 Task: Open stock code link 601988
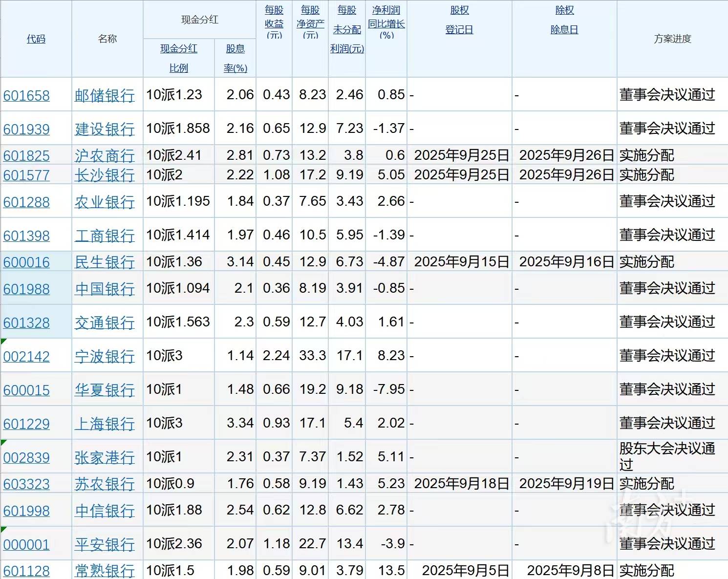point(26,289)
